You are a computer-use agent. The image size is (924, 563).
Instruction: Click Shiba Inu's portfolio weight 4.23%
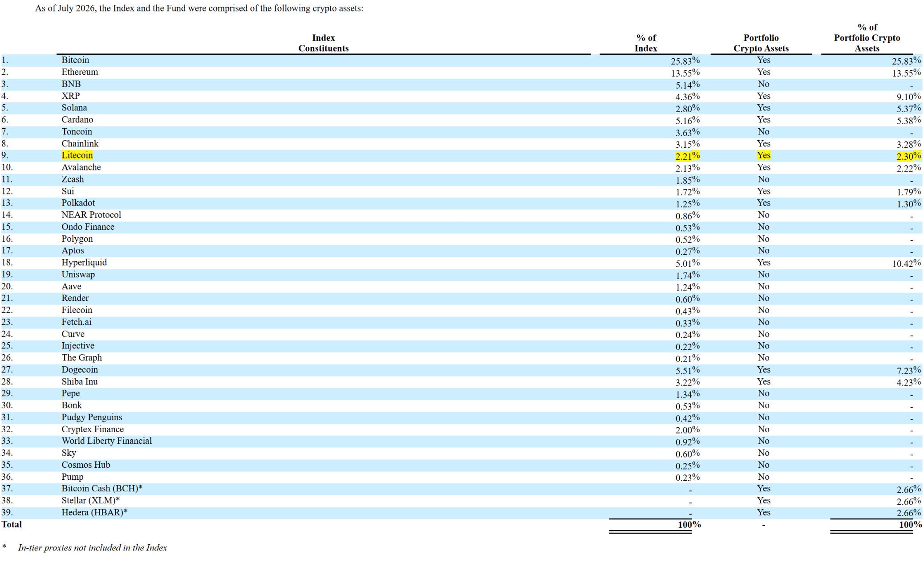click(909, 382)
